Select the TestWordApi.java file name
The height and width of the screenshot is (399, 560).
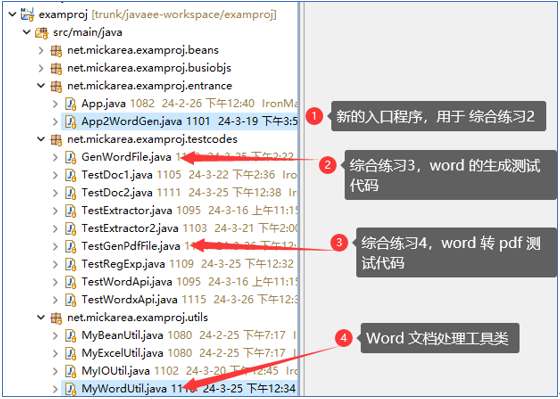[127, 282]
